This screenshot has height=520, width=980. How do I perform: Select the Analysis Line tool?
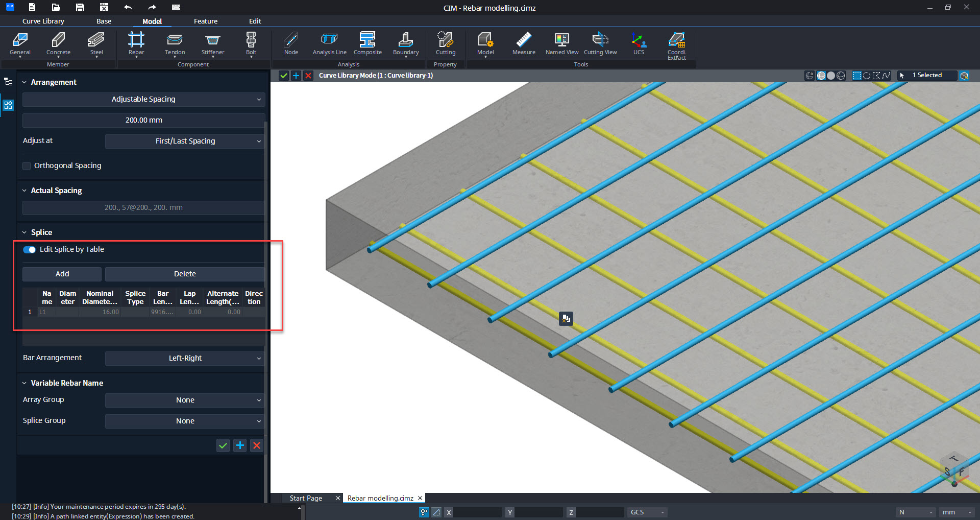[x=329, y=44]
